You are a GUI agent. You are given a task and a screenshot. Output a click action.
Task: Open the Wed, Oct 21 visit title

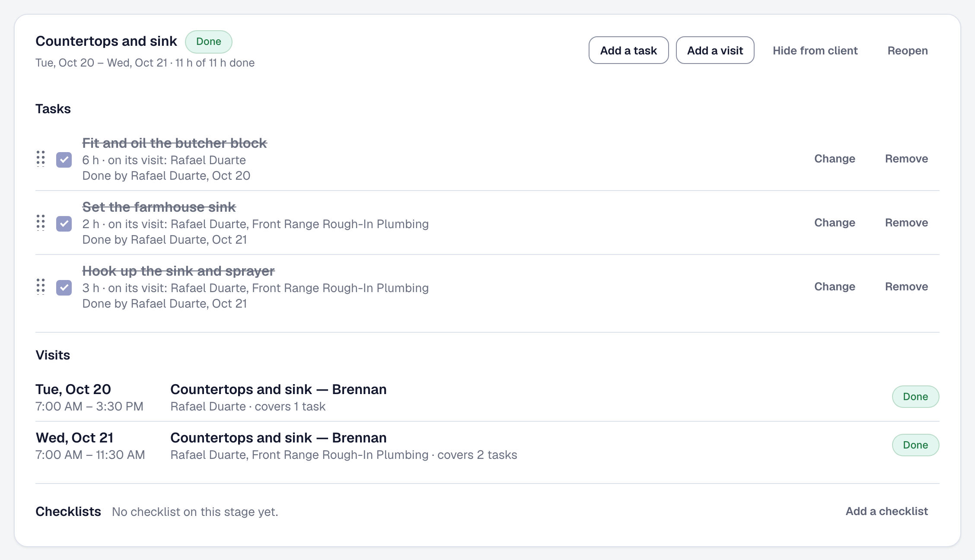(x=278, y=438)
